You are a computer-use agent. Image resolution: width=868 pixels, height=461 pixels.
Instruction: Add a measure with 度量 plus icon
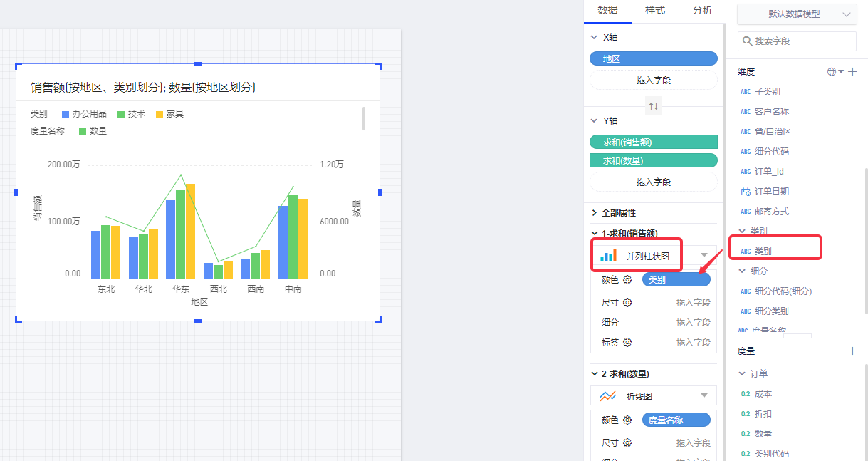tap(852, 351)
